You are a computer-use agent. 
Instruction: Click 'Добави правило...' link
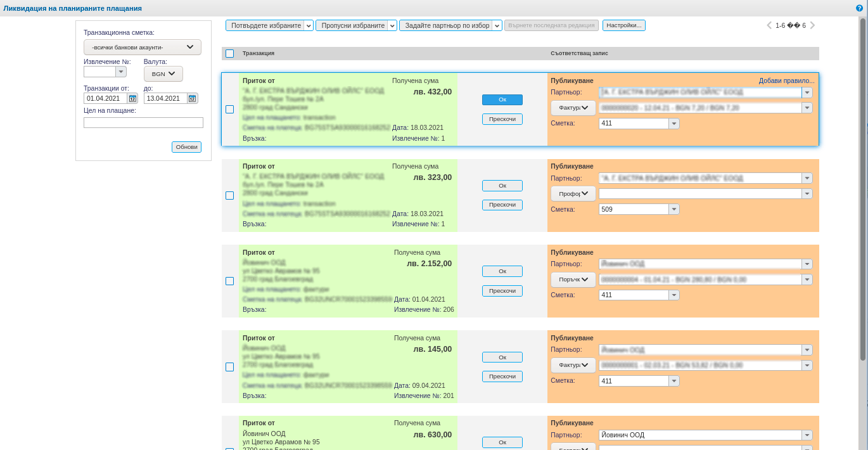click(786, 80)
